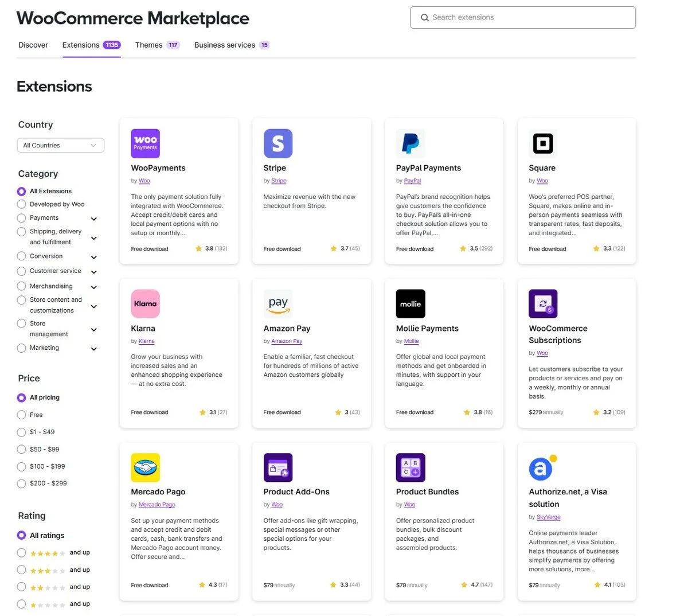Image resolution: width=688 pixels, height=616 pixels.
Task: Open the Discover tab
Action: [x=33, y=45]
